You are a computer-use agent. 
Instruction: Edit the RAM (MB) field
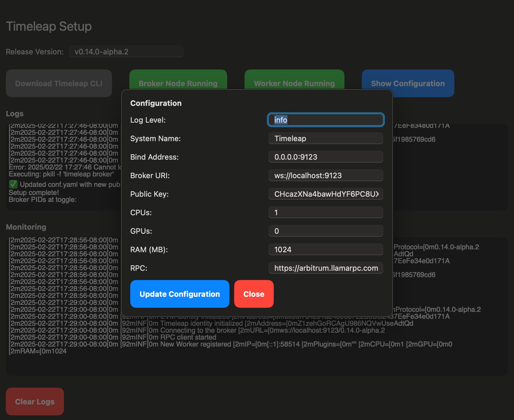click(x=326, y=249)
